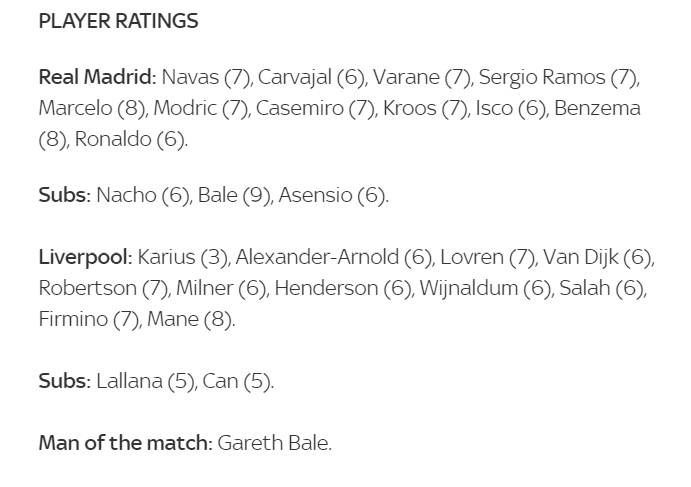Click the Casemiro (7) text
The image size is (691, 487).
click(x=315, y=108)
